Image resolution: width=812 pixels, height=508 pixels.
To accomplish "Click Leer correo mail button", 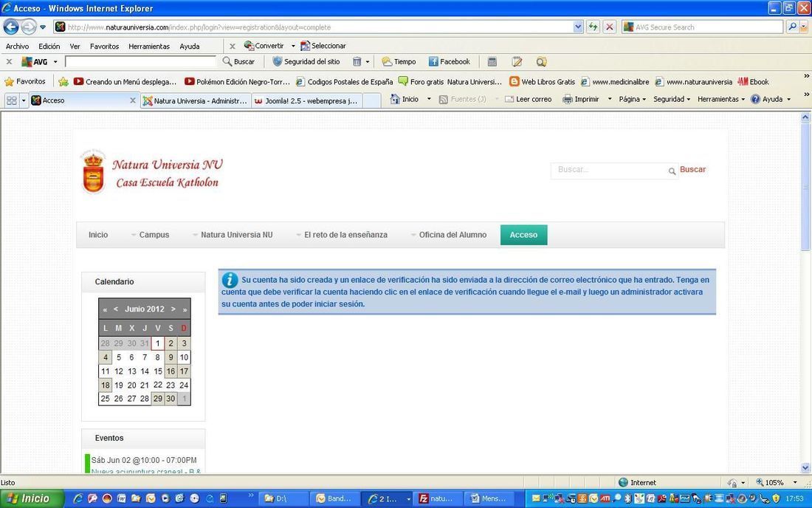I will [529, 99].
